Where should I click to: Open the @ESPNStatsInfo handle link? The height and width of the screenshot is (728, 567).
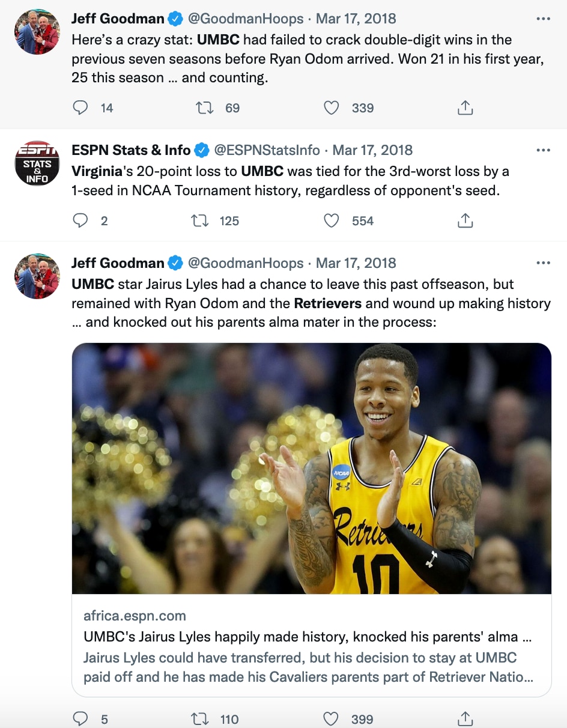267,150
